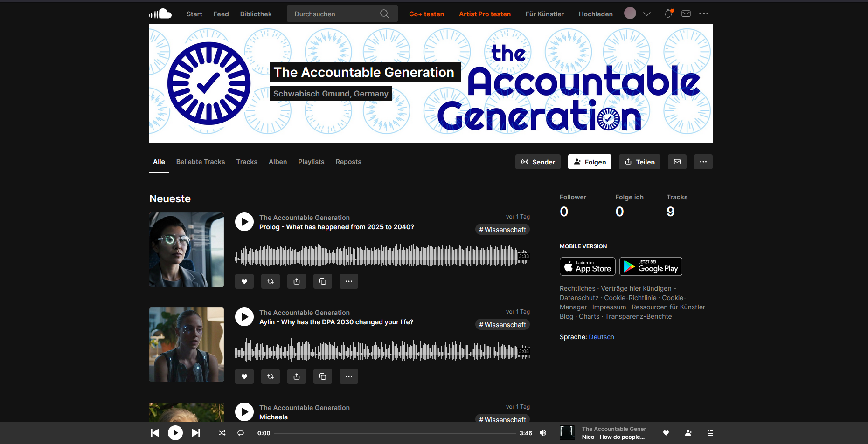Screen dimensions: 868x444
Task: Like the Prolog track
Action: pos(244,281)
